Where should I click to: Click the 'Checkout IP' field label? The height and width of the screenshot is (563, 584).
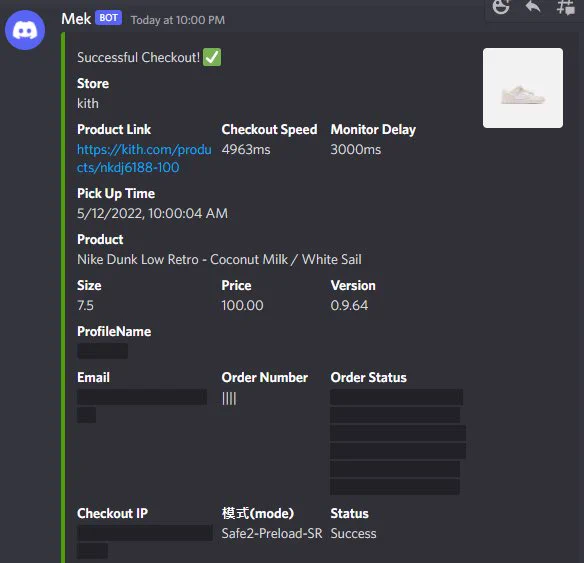pyautogui.click(x=112, y=513)
